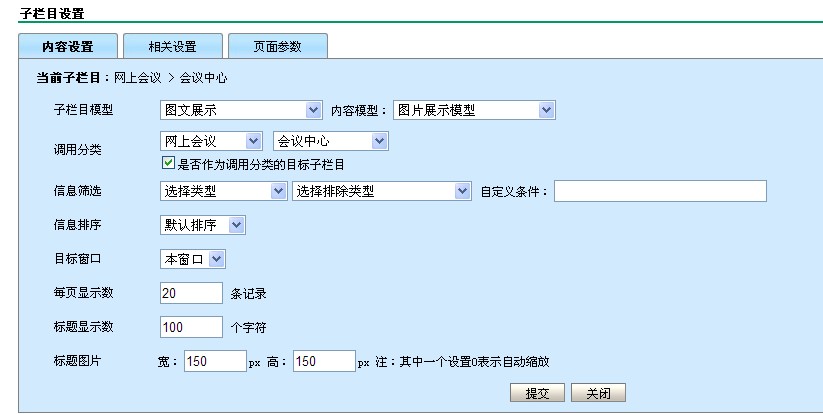Expand the 网上会议 category dropdown
This screenshot has height=414, width=823.
click(x=211, y=142)
